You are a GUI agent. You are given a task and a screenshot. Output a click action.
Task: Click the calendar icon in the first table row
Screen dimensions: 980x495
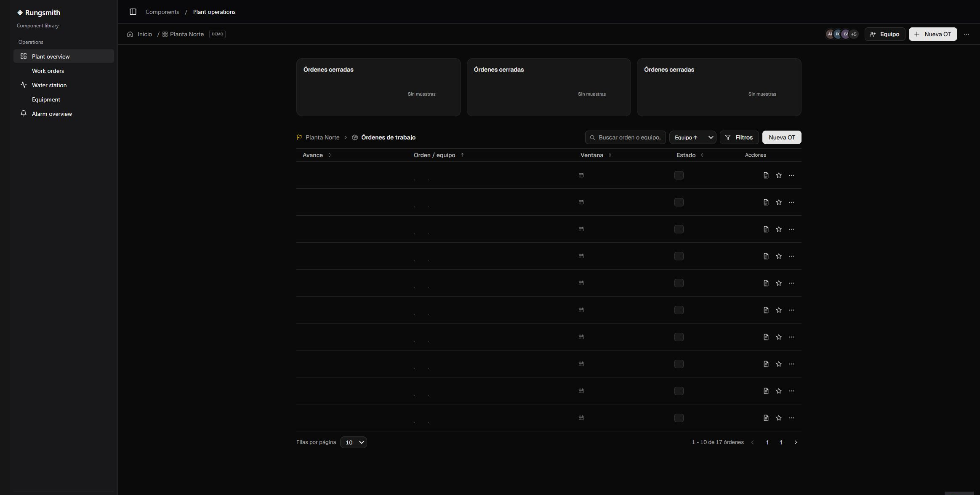[x=581, y=175]
